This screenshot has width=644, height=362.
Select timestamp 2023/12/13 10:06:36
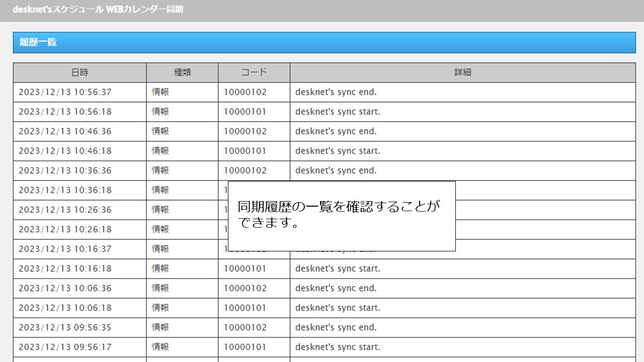(65, 288)
